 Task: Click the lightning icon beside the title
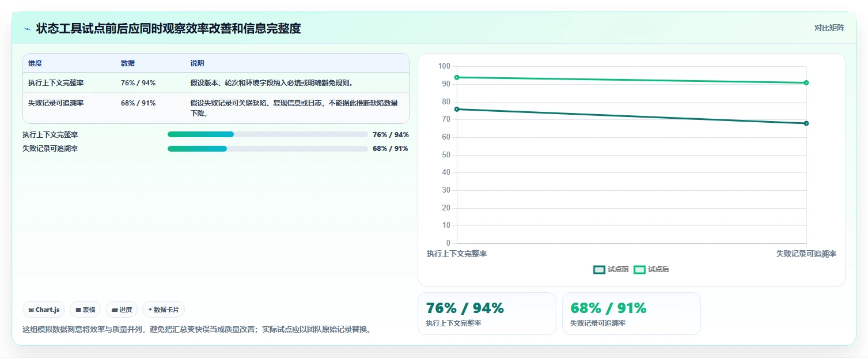click(x=28, y=29)
